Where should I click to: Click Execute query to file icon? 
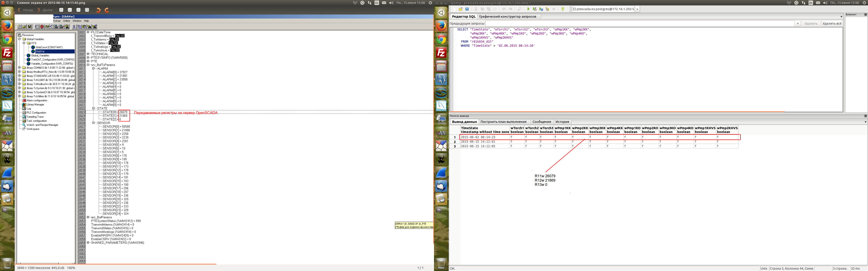pyautogui.click(x=541, y=9)
